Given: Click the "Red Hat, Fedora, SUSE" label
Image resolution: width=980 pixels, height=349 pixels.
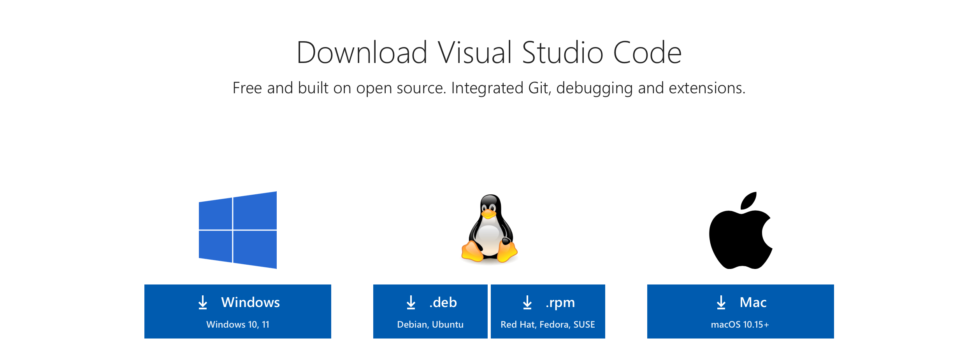Looking at the screenshot, I should [x=548, y=325].
